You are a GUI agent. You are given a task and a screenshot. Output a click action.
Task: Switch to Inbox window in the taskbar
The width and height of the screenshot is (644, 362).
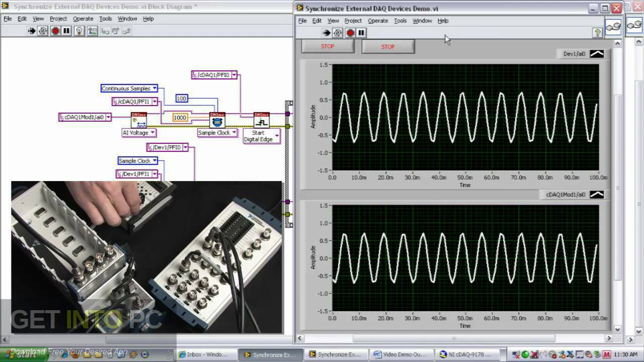(206, 354)
